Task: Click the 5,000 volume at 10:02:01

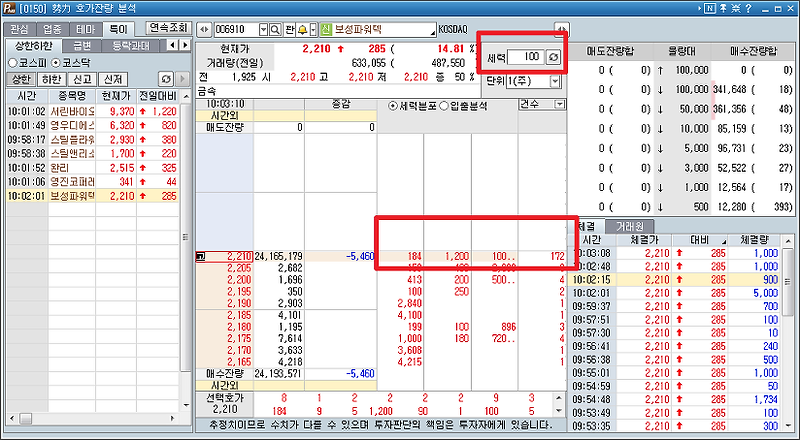Action: pyautogui.click(x=765, y=293)
